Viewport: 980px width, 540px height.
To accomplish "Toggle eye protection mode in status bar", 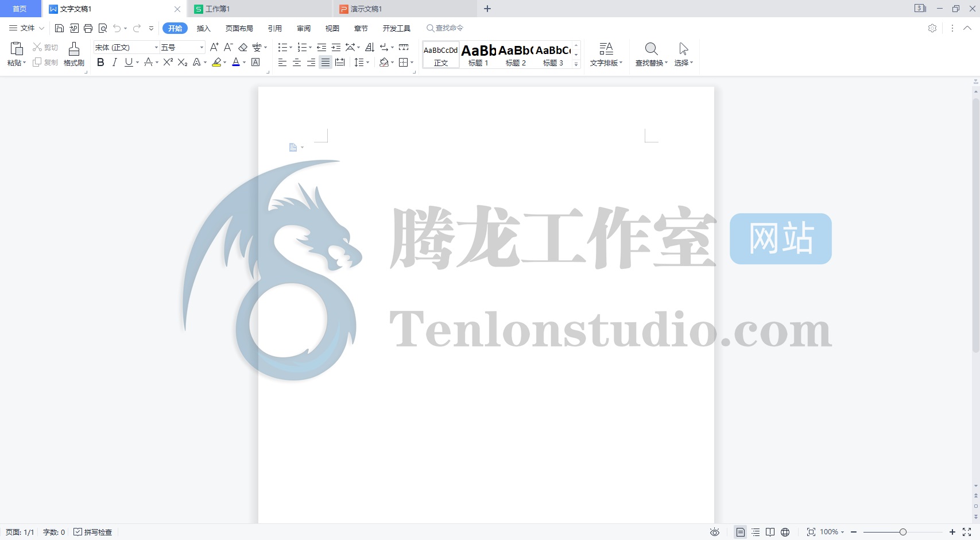I will click(714, 532).
